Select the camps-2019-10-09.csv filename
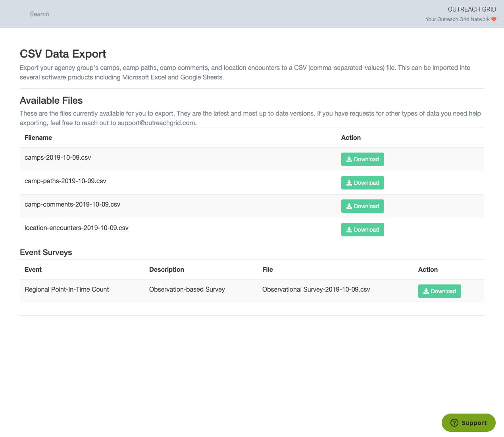The height and width of the screenshot is (437, 504). tap(58, 157)
